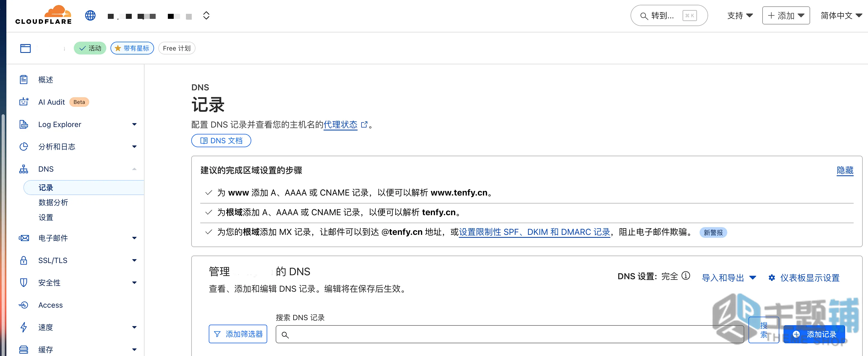Click the AI Audit robot icon
Screen dimensions: 868x356
coord(24,102)
